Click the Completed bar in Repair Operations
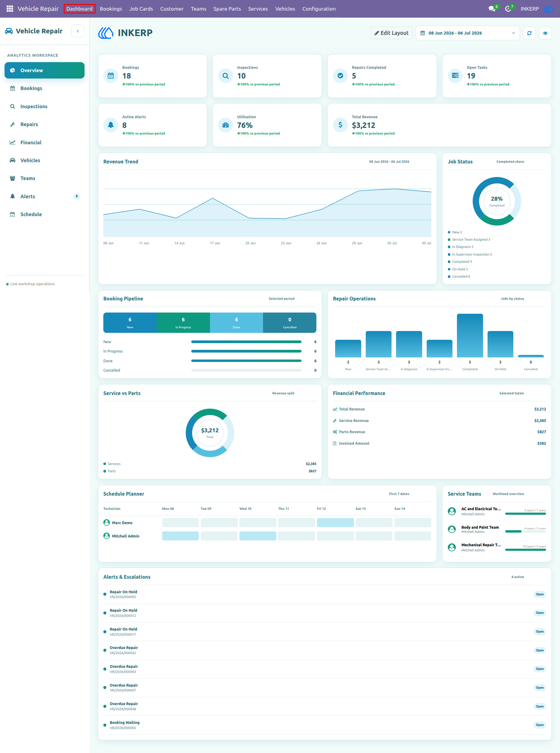This screenshot has height=753, width=560. tap(470, 336)
